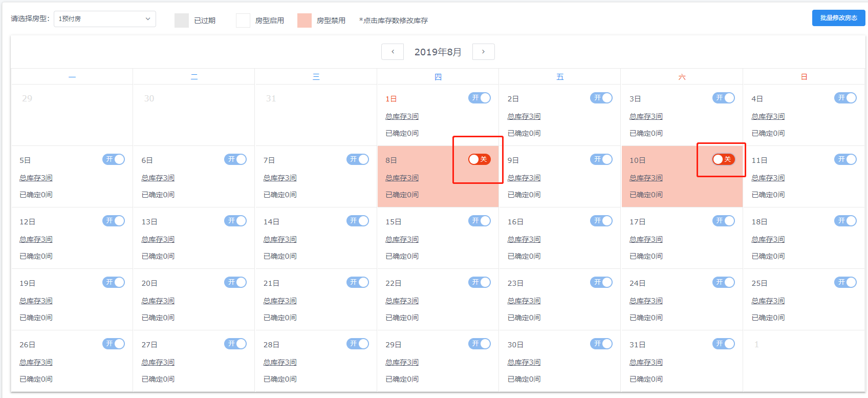Switch off the 5th day toggle

[x=114, y=159]
